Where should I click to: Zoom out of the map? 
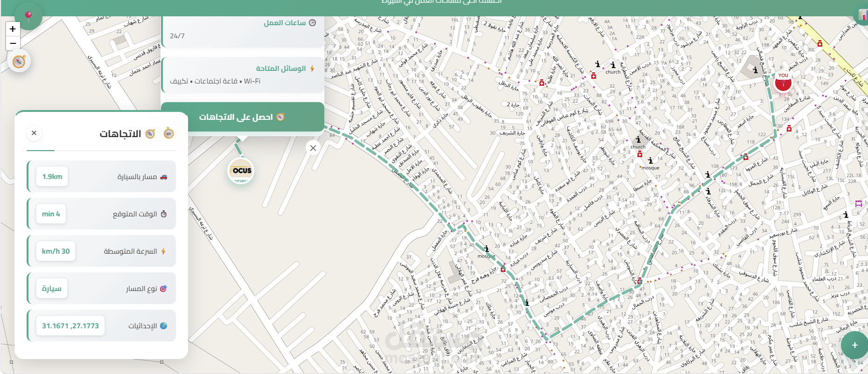point(13,43)
